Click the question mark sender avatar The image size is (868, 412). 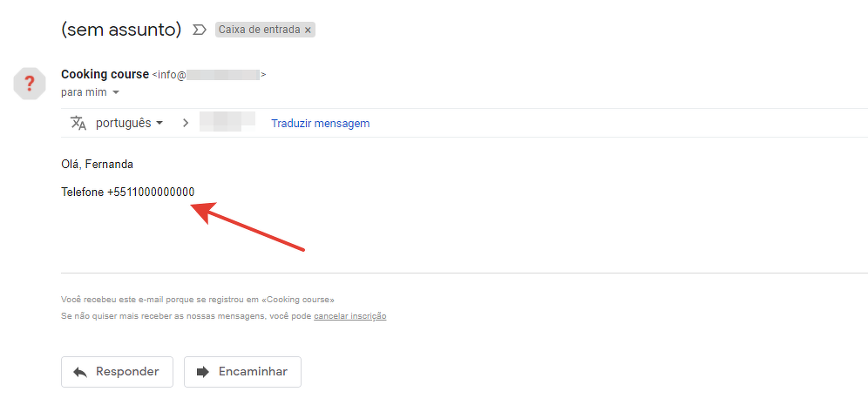point(30,84)
